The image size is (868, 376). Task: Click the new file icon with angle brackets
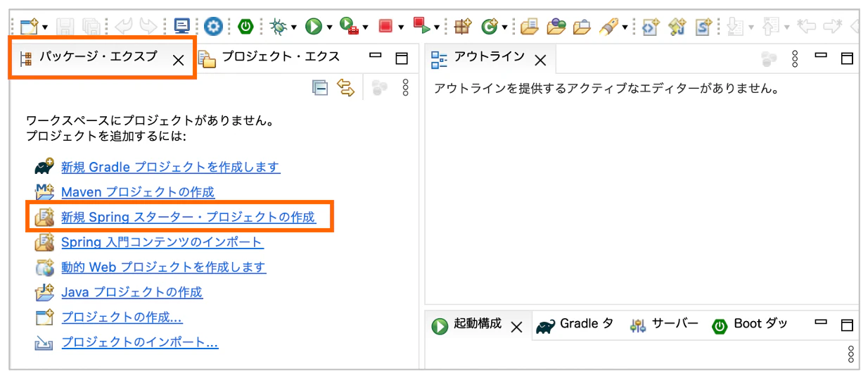click(651, 27)
